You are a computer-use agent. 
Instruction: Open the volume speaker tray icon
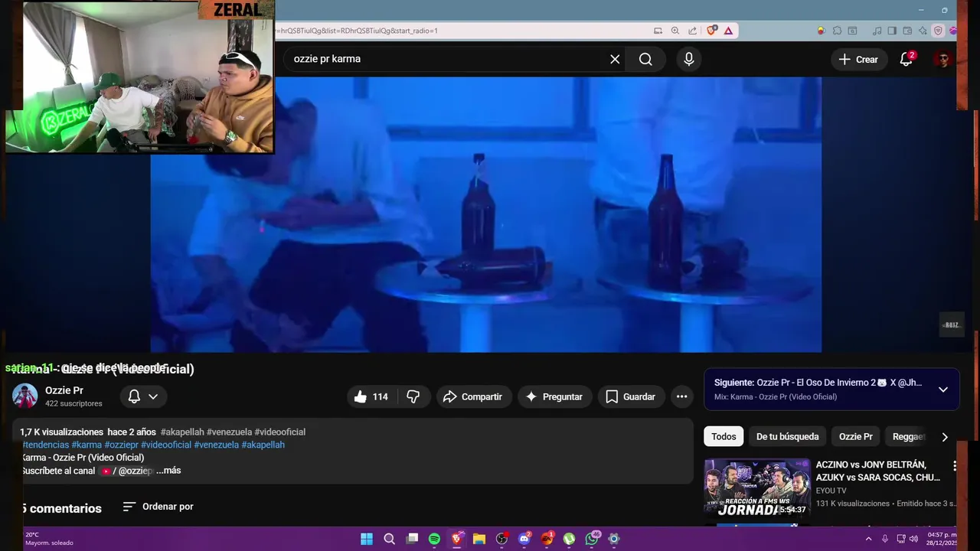tap(913, 539)
